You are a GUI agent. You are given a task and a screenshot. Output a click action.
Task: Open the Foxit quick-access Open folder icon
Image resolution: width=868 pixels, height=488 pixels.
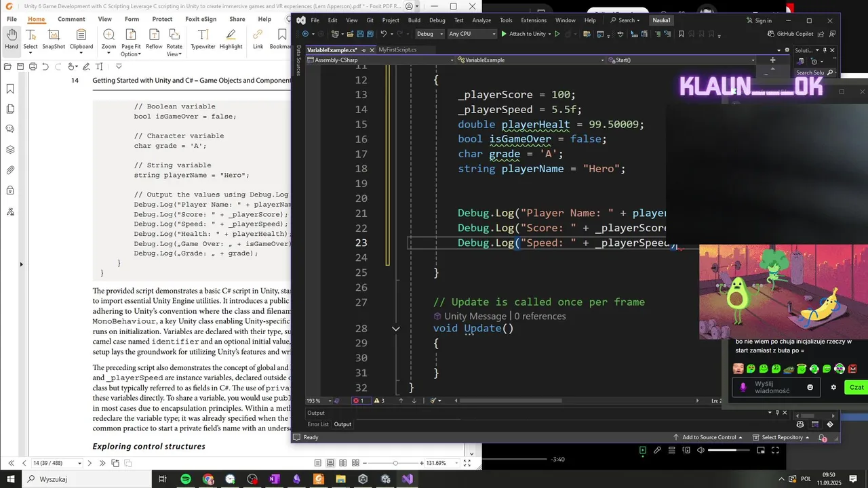coord(7,66)
